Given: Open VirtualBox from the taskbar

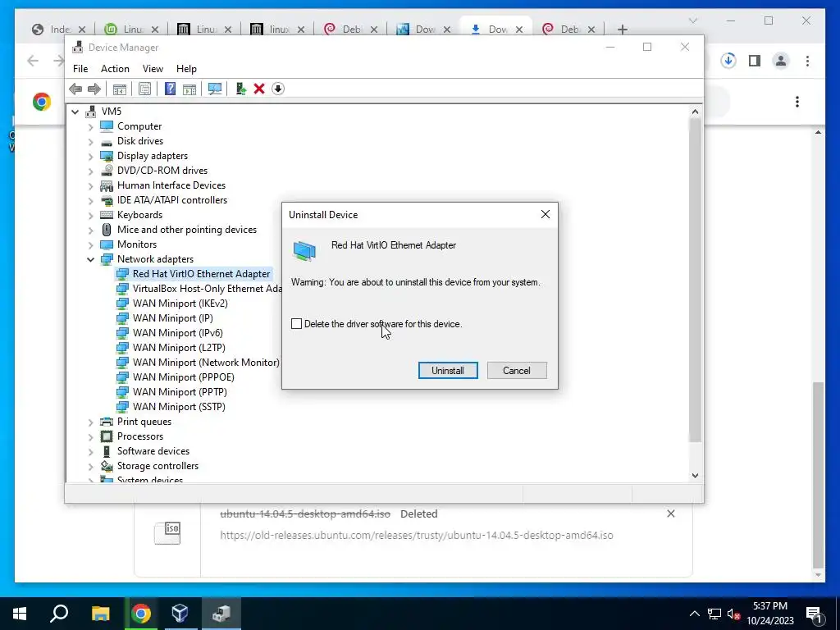Looking at the screenshot, I should pyautogui.click(x=180, y=614).
